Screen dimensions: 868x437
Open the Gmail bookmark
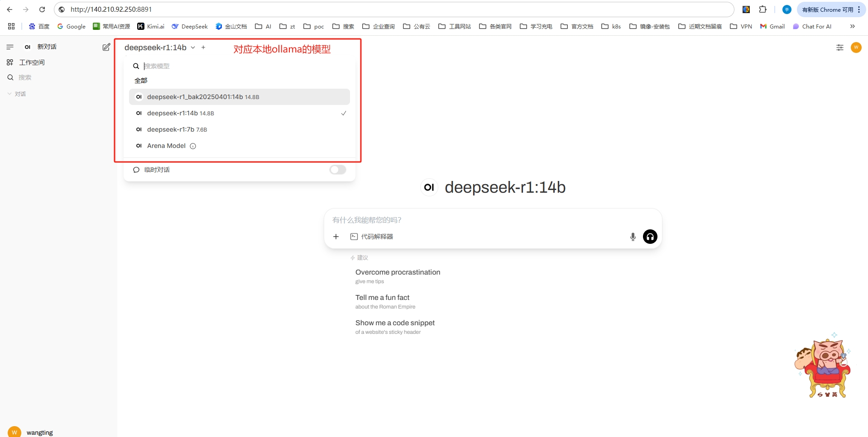click(772, 26)
